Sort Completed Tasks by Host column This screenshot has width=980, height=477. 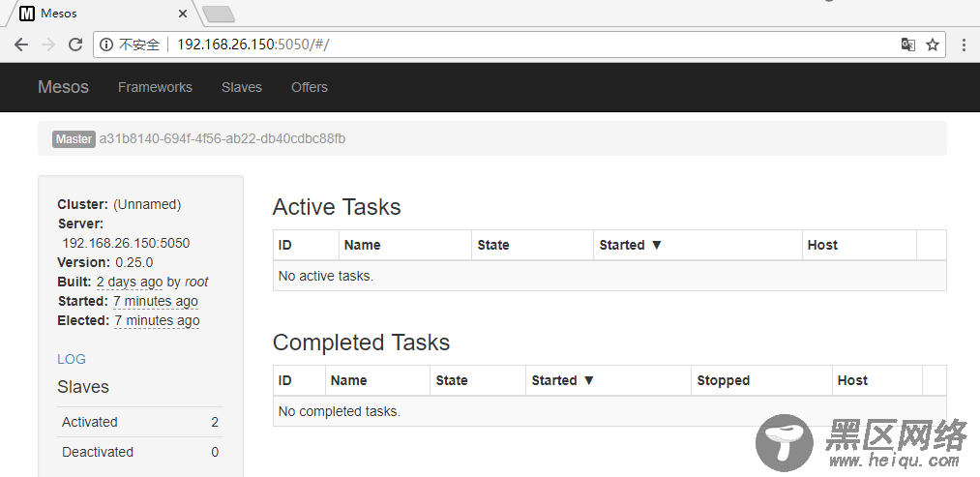click(x=852, y=380)
